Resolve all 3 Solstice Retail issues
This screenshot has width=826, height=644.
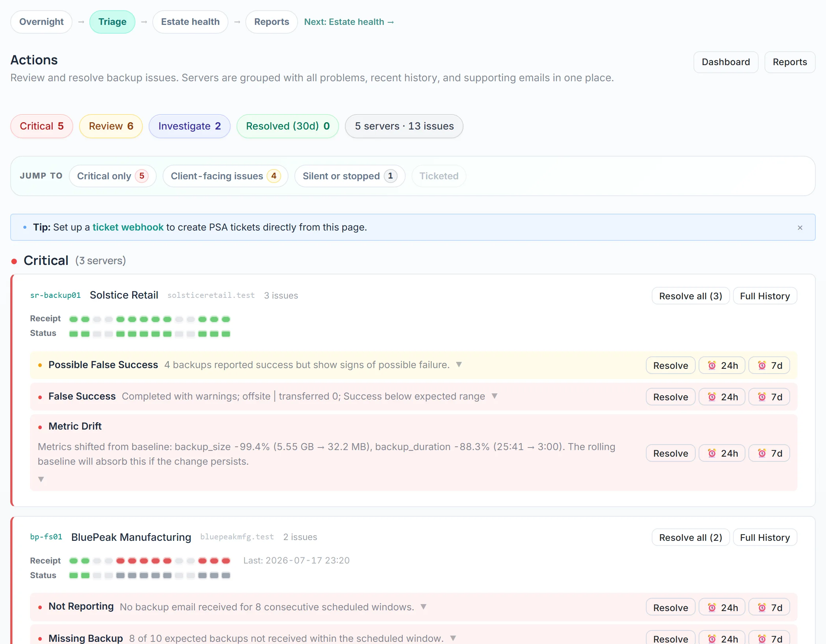691,296
